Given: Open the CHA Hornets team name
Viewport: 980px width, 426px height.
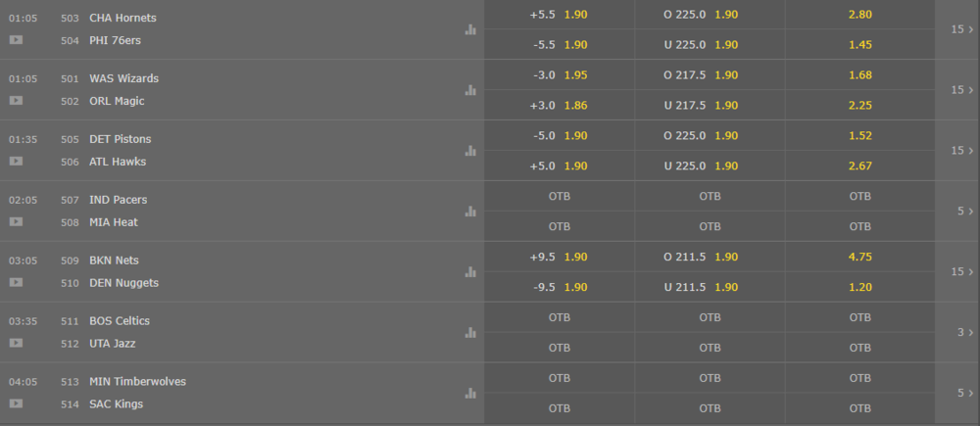Looking at the screenshot, I should click(x=122, y=18).
